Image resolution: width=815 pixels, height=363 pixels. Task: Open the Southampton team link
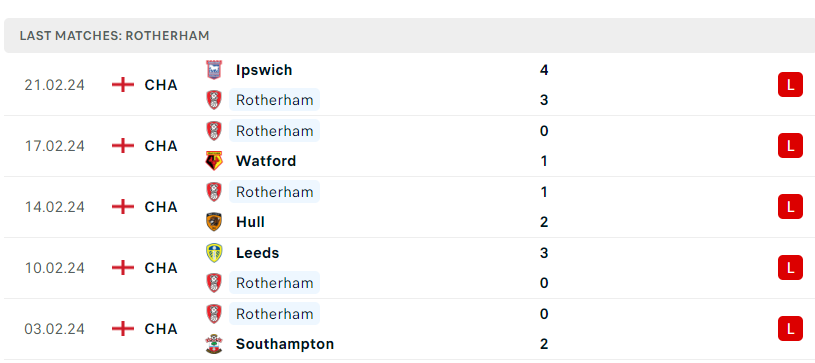(285, 344)
